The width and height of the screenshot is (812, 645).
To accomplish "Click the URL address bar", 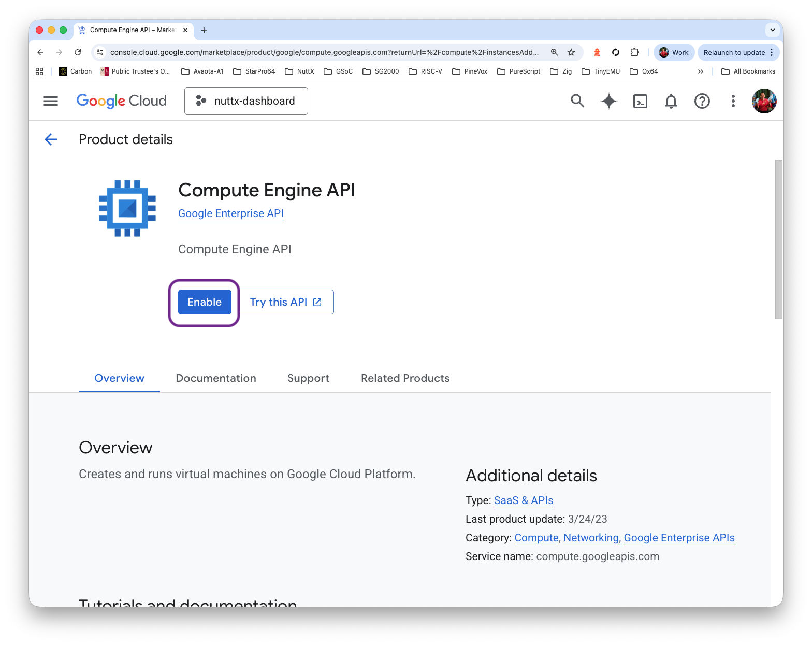I will click(x=324, y=52).
